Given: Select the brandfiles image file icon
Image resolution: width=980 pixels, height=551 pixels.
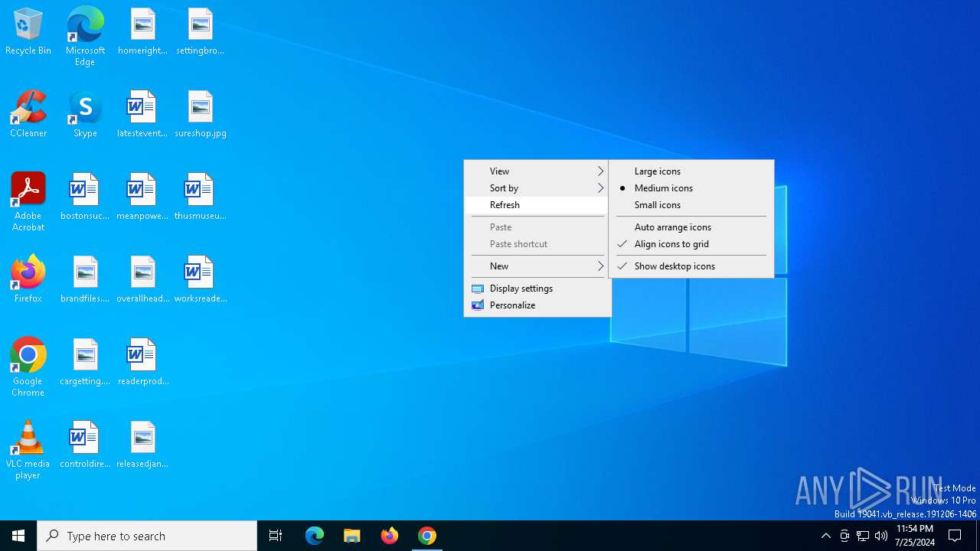Looking at the screenshot, I should (85, 280).
